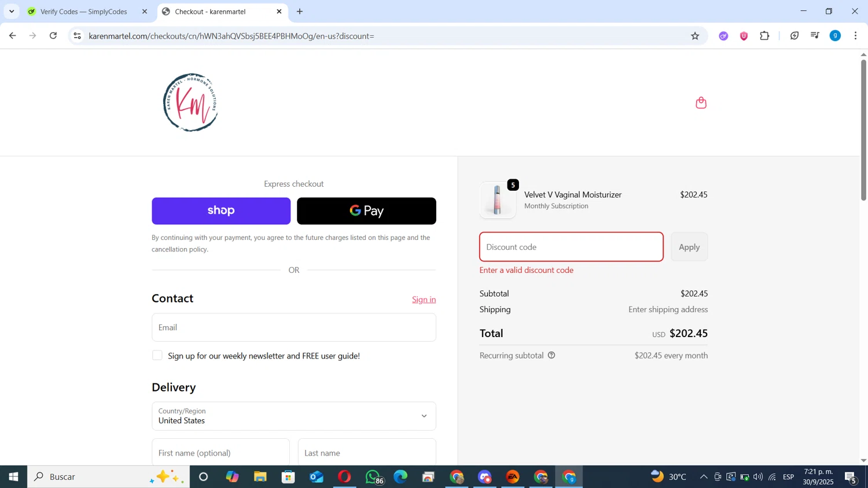Focus the Last name field

[367, 453]
